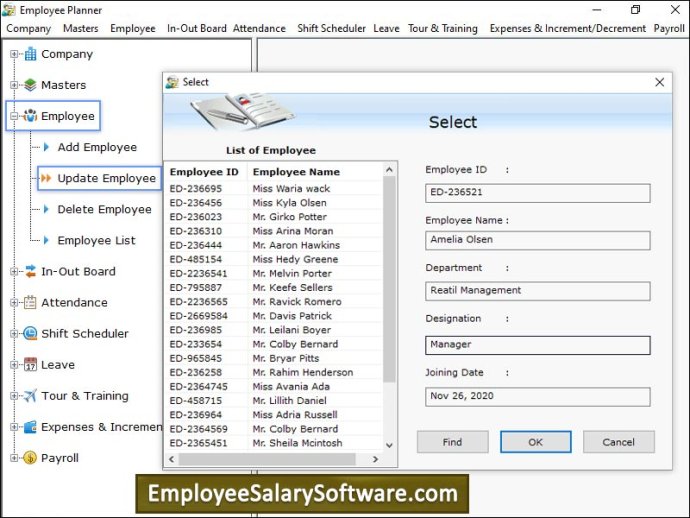
Task: Expand the Payroll tree node
Action: (x=14, y=458)
